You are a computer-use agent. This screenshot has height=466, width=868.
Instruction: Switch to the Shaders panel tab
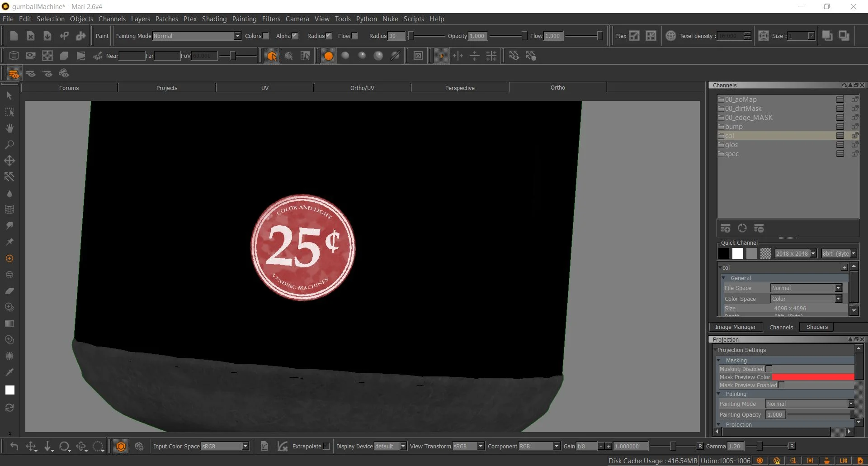click(817, 327)
